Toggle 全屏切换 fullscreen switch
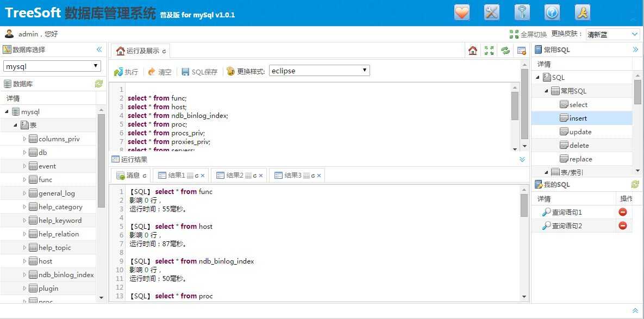Viewport: 644px width, 319px height. (x=528, y=34)
